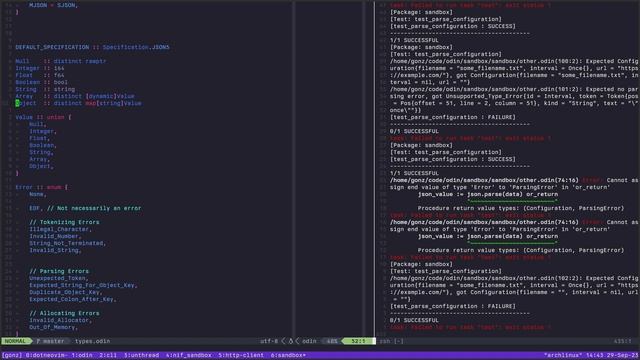The height and width of the screenshot is (360, 640).
Task: Click the 'Null :: distinct rawptr' line
Action: coord(60,61)
